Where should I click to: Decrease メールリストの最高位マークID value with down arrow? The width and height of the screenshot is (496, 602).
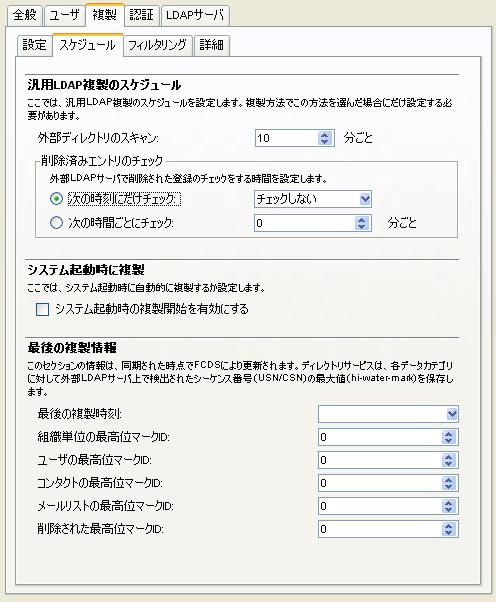coord(448,509)
